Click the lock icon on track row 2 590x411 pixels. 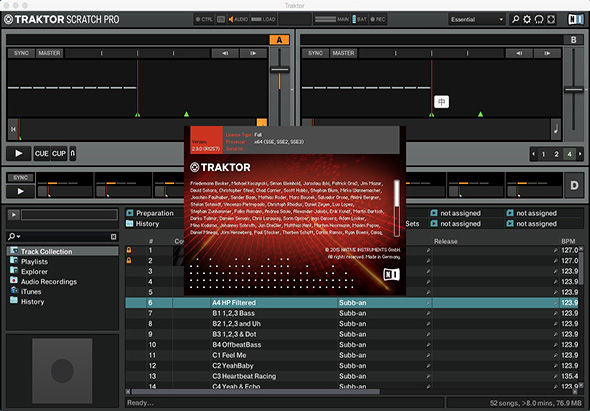tap(129, 260)
